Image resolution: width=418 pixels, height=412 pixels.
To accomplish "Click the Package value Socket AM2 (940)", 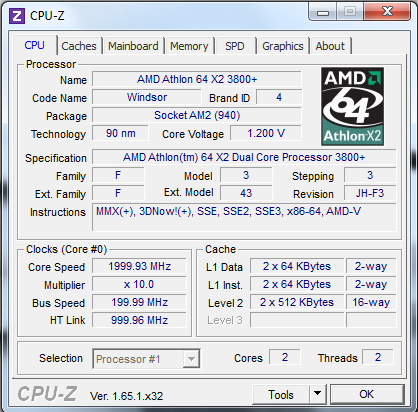I will tap(197, 115).
